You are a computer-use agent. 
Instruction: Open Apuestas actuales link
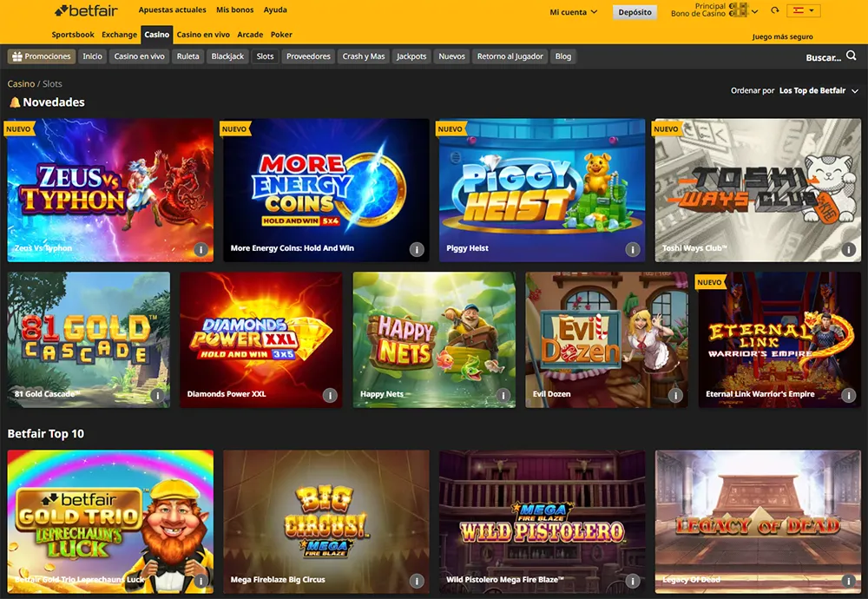(172, 10)
